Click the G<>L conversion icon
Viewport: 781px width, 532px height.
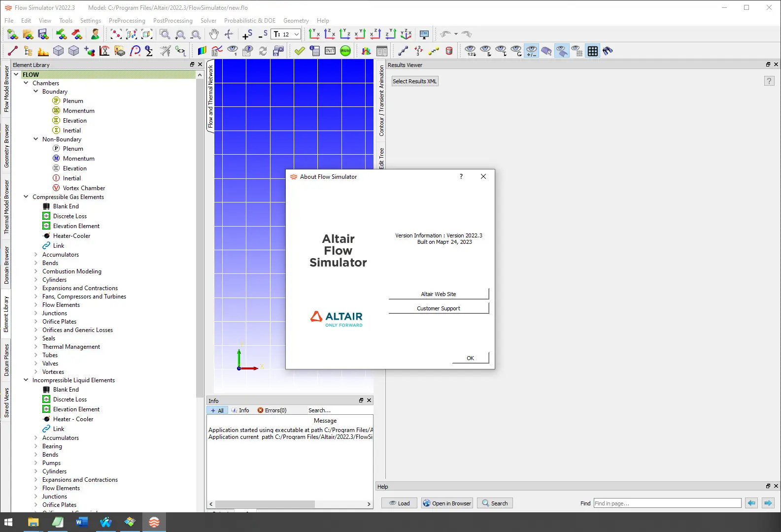[x=181, y=51]
